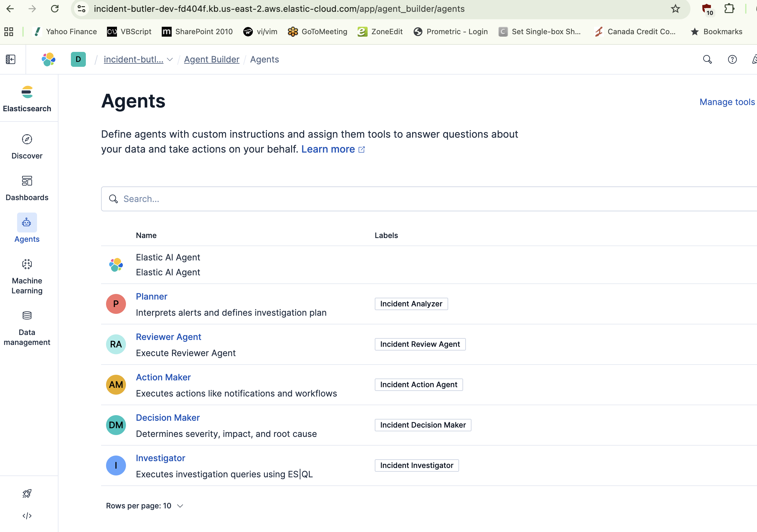The height and width of the screenshot is (532, 757).
Task: Click the rocket icon at sidebar bottom
Action: (x=27, y=493)
